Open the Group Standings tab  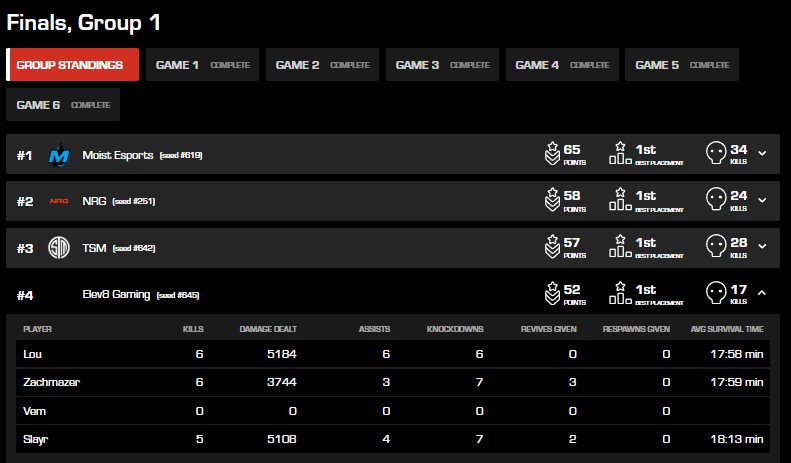click(x=72, y=65)
